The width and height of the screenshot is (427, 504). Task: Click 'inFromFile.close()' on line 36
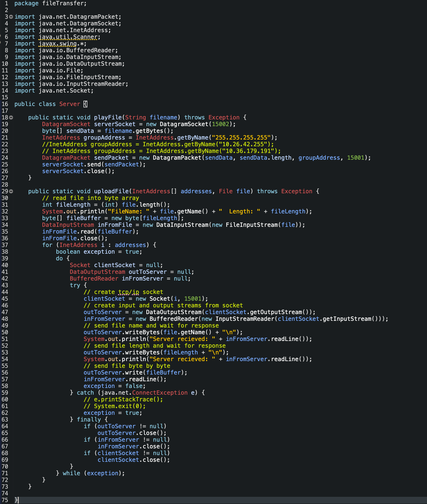pos(73,238)
